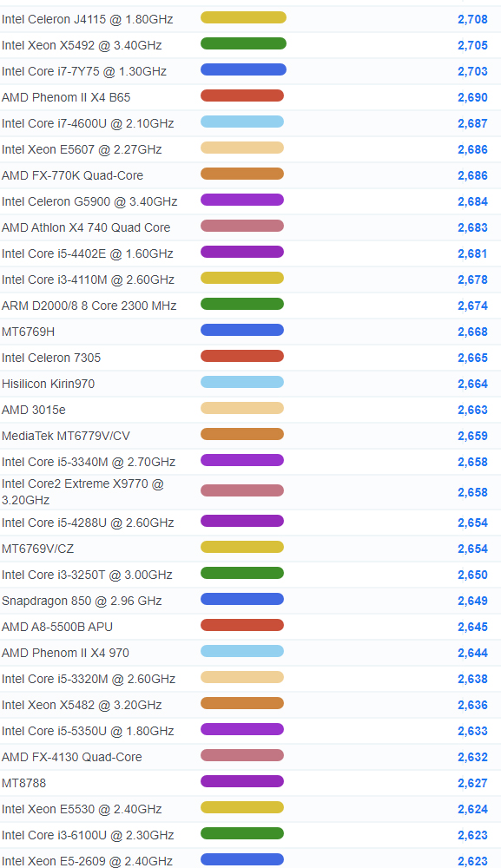Open the Intel Celeron J4115 @ 1.80GHz entry

(88, 19)
